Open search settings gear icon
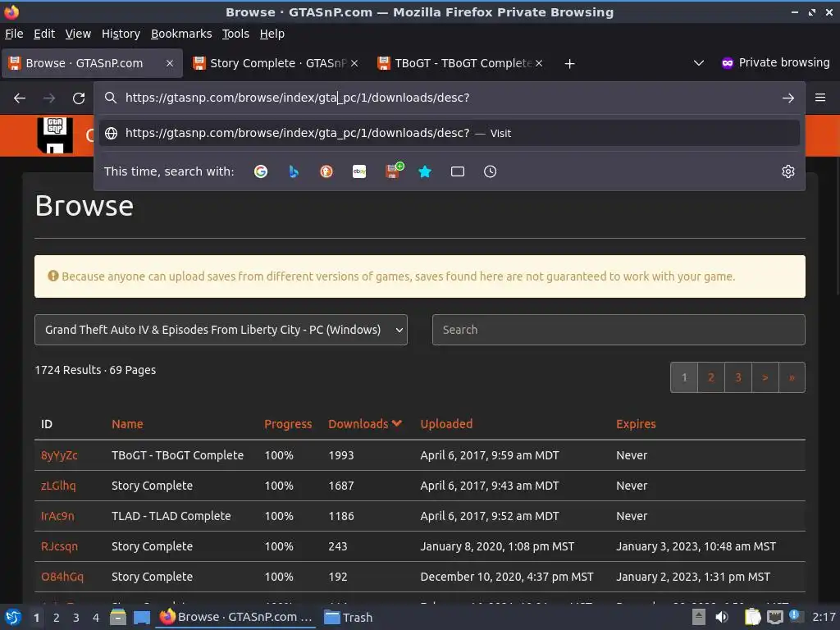Screen dimensions: 840x630 click(787, 171)
